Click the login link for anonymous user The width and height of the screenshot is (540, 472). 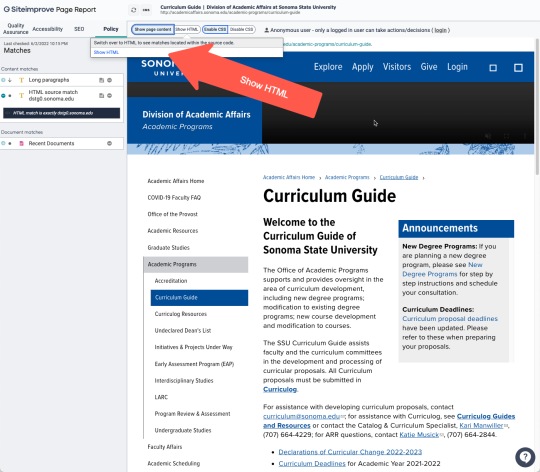point(440,30)
